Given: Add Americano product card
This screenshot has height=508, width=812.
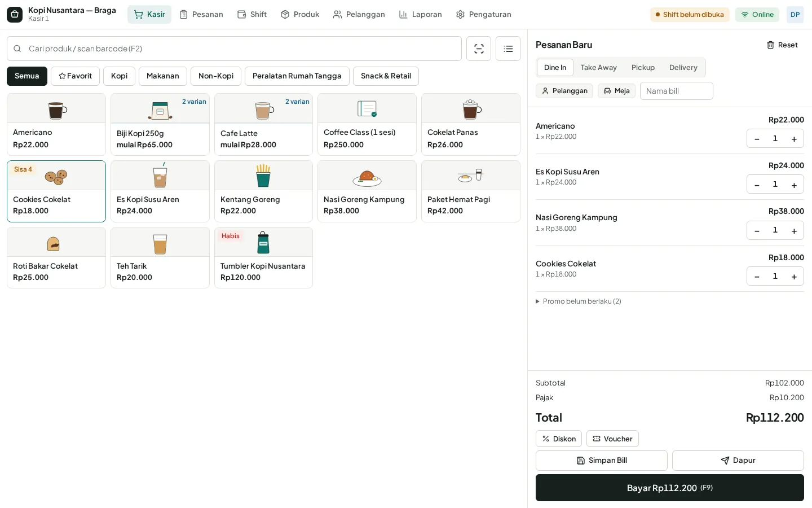Looking at the screenshot, I should click(x=56, y=124).
